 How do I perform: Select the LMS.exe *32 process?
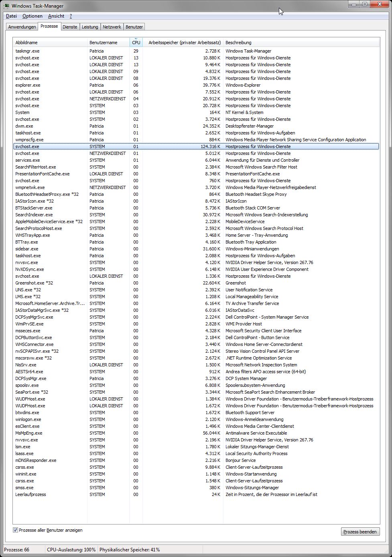click(x=196, y=297)
